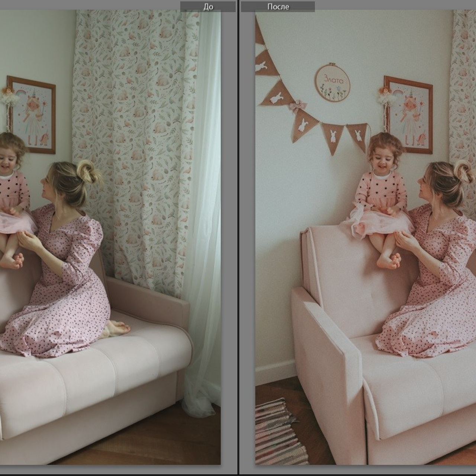This screenshot has height=476, width=476.
Task: Click the pink bow on the bunting garland
Action: [299, 106]
